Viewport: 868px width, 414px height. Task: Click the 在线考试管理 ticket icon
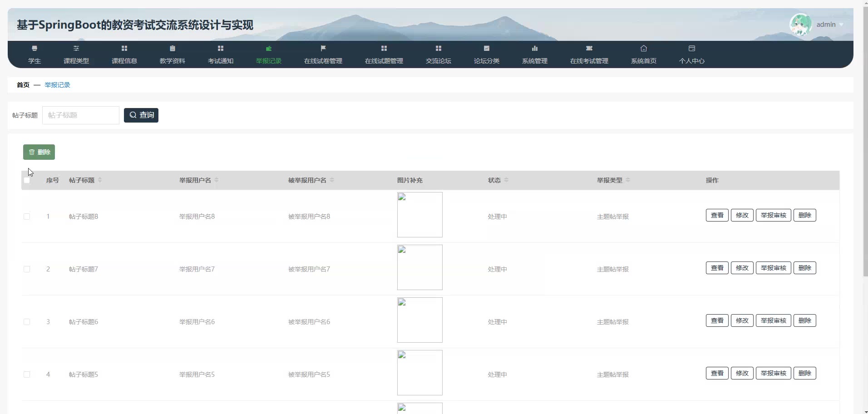[x=589, y=48]
